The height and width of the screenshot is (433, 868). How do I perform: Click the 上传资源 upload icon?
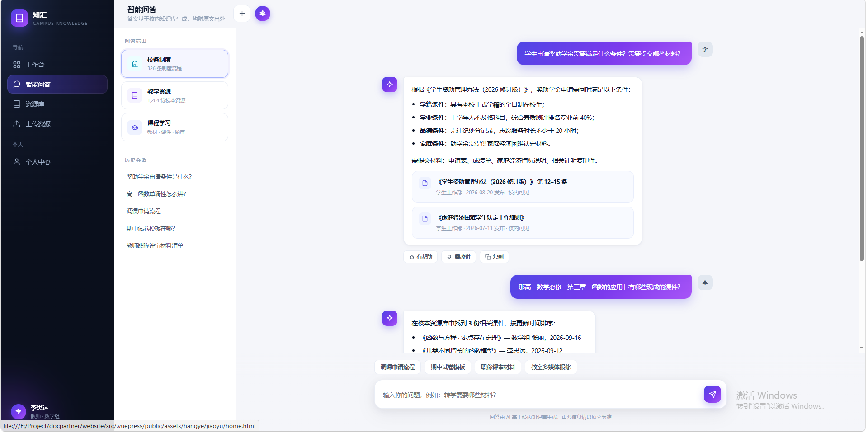tap(17, 124)
